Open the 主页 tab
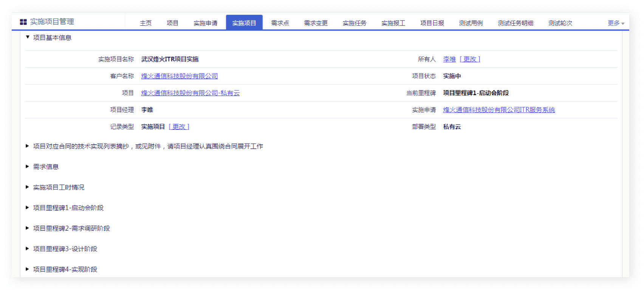The width and height of the screenshot is (644, 290). click(146, 23)
